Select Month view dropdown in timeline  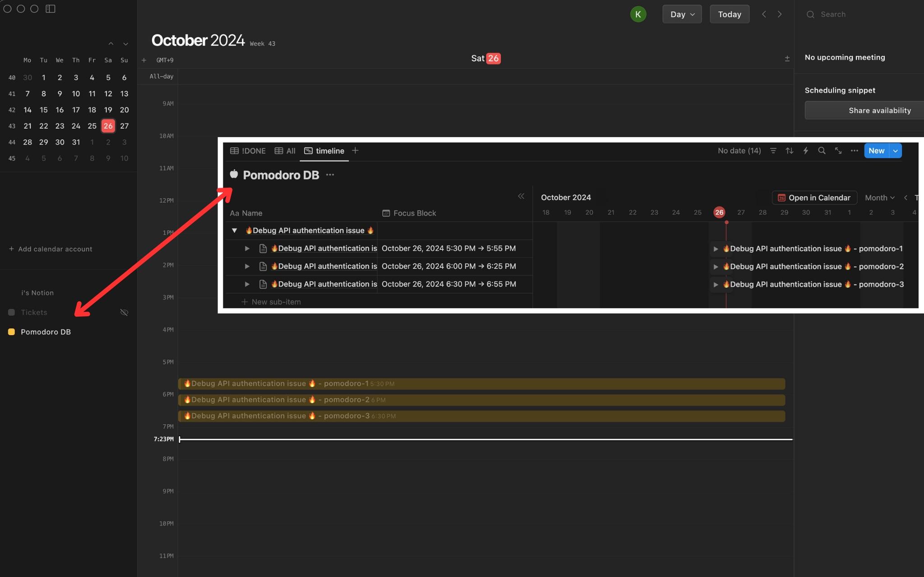pyautogui.click(x=879, y=198)
